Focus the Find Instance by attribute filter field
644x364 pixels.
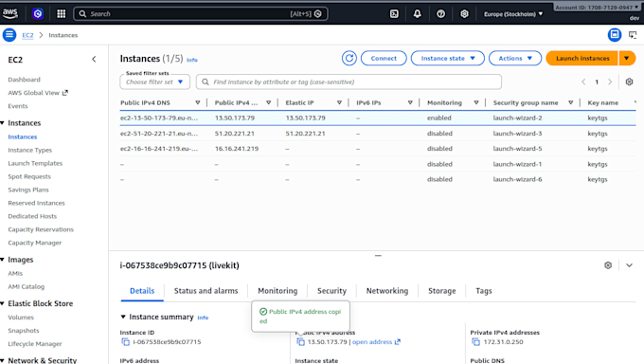349,82
